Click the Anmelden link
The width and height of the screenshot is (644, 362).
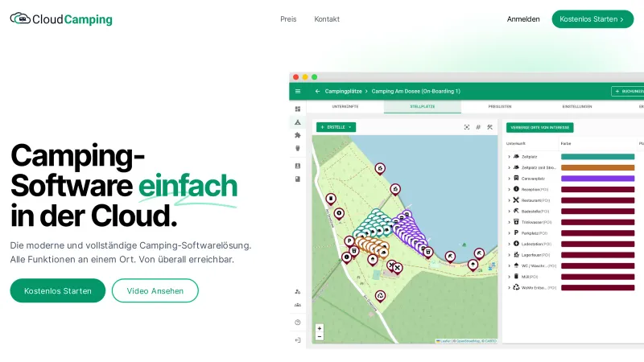(523, 19)
